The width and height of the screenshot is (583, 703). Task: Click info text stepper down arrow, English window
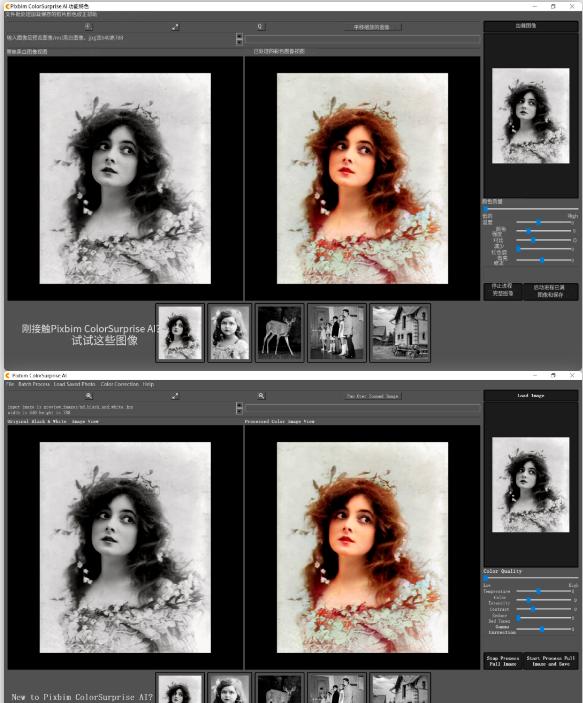click(239, 411)
